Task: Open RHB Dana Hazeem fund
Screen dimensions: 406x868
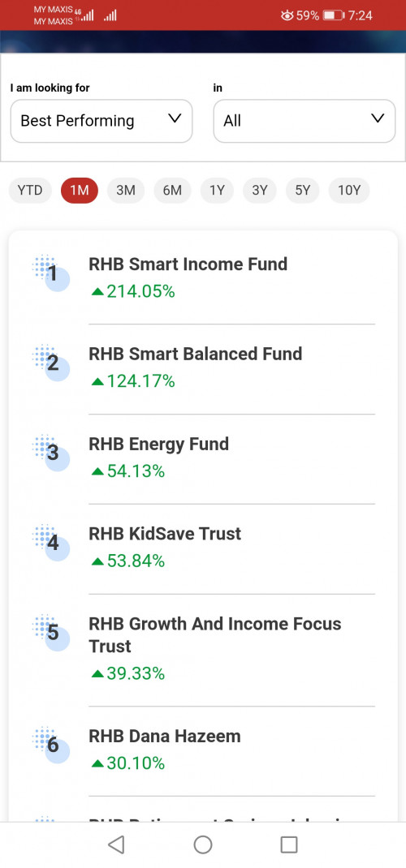Action: (x=165, y=737)
